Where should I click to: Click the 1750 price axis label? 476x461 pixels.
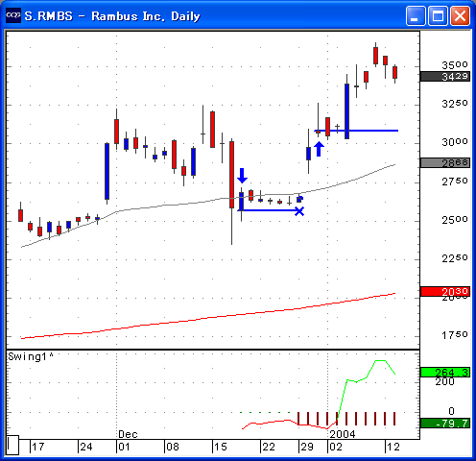455,335
